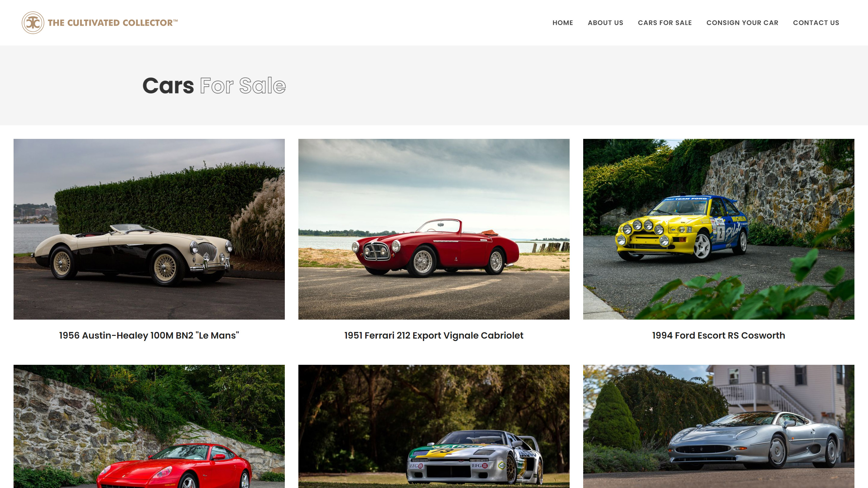The width and height of the screenshot is (868, 488).
Task: Click the Ferrari's wire wheel in red cabriolet photo
Action: click(x=423, y=262)
